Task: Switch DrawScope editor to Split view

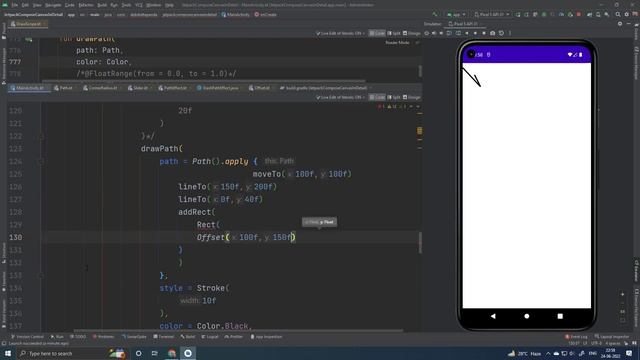Action: 393,33
